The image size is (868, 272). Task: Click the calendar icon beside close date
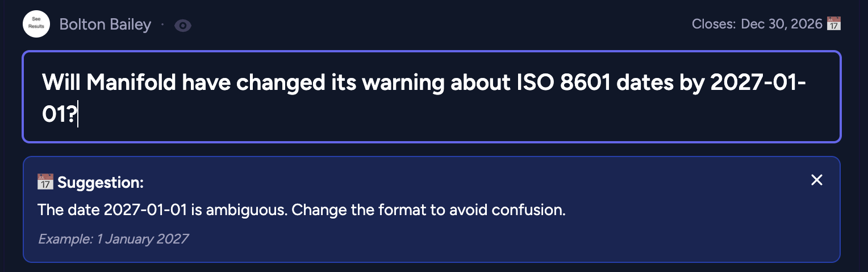(833, 24)
